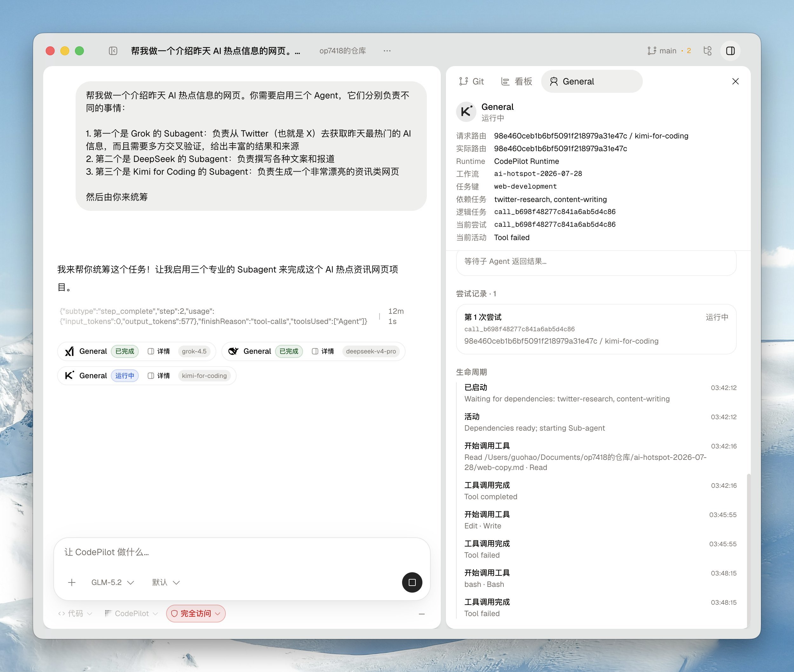
Task: Click the 尝试记录 · 1 section heading
Action: point(476,294)
